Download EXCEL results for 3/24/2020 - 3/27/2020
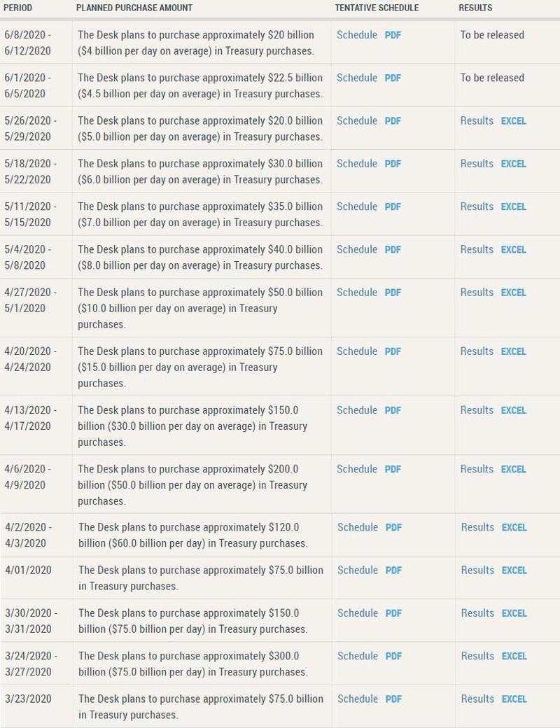The width and height of the screenshot is (560, 728). (514, 656)
